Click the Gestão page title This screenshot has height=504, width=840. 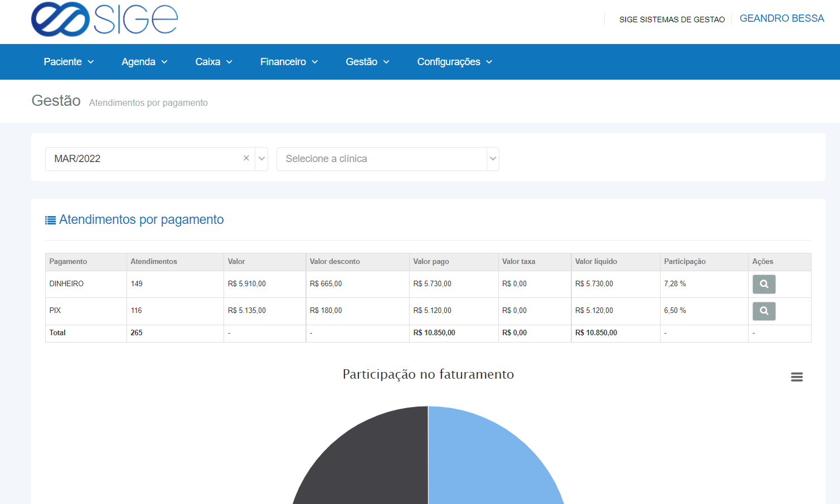(56, 100)
